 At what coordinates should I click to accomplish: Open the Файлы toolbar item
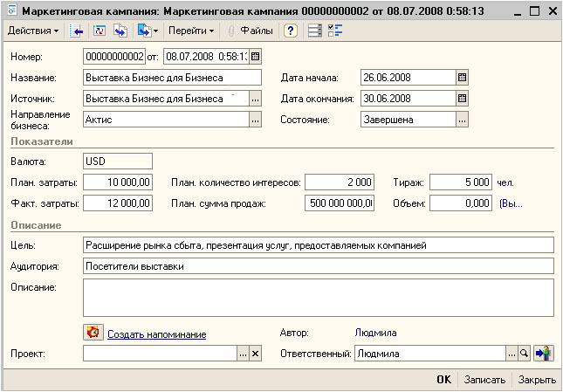click(251, 31)
